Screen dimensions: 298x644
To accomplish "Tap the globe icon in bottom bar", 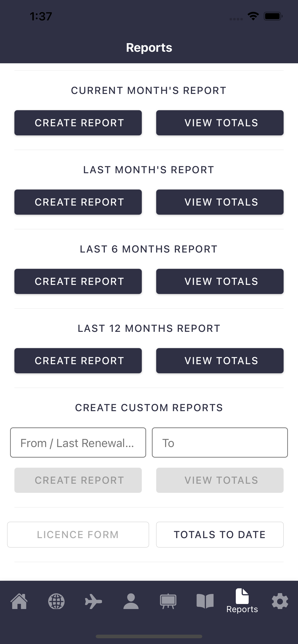I will pyautogui.click(x=56, y=601).
